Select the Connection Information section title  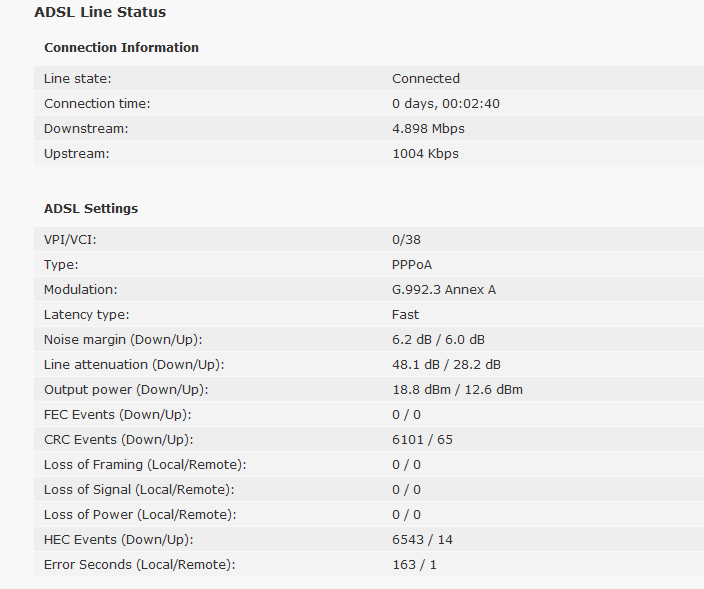coord(121,48)
